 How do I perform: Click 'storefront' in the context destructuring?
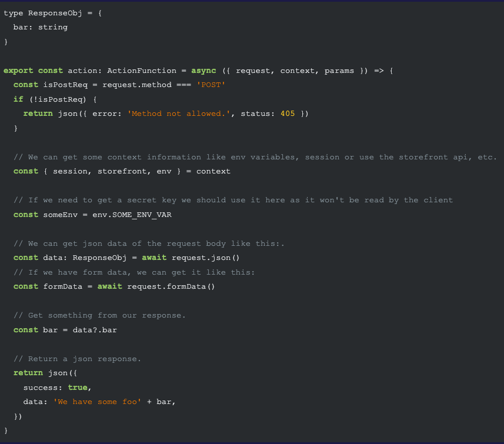(122, 171)
